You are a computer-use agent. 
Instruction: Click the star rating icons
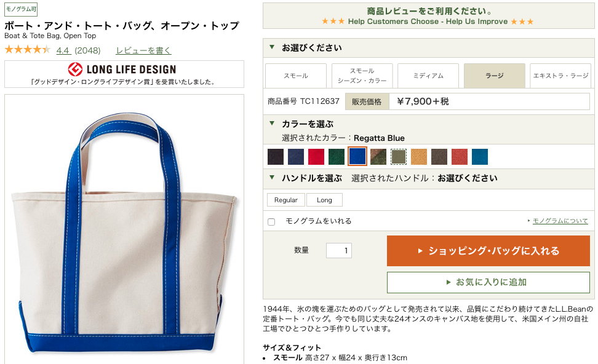[x=28, y=50]
